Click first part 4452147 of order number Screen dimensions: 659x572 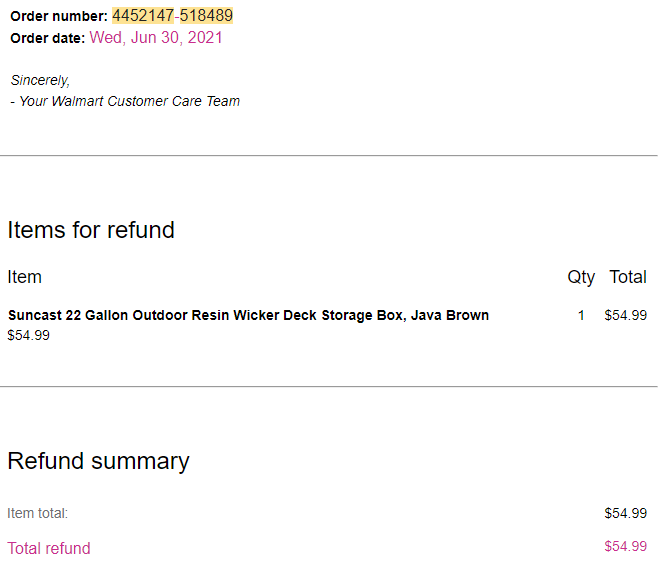pyautogui.click(x=143, y=16)
